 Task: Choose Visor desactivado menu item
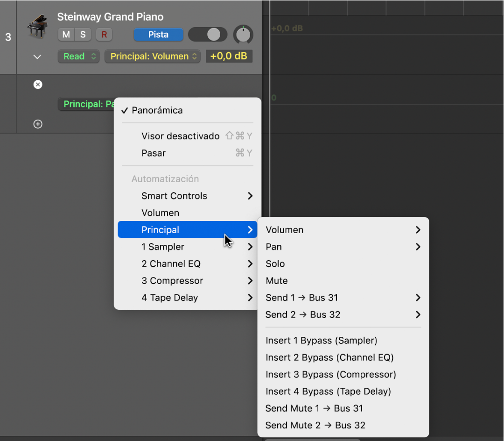[180, 136]
